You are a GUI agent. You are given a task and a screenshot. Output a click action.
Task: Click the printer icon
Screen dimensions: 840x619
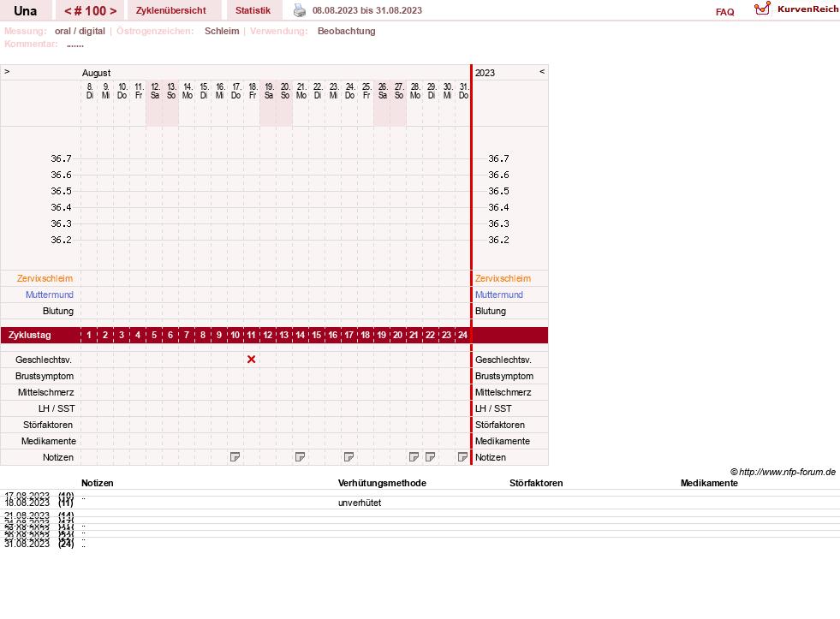tap(300, 10)
